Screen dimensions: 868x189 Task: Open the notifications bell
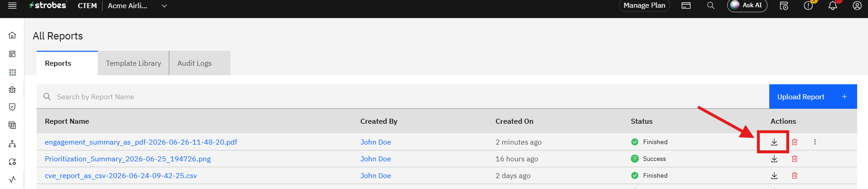(833, 5)
